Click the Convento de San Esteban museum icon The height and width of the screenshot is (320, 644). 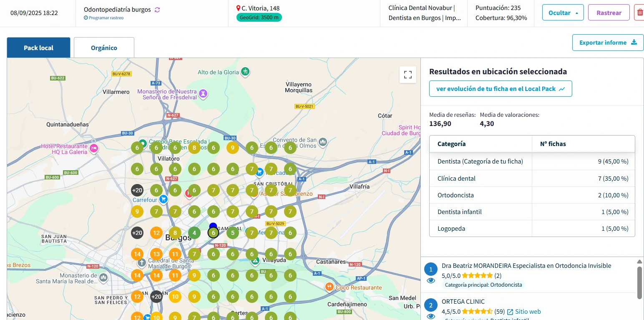click(x=323, y=143)
